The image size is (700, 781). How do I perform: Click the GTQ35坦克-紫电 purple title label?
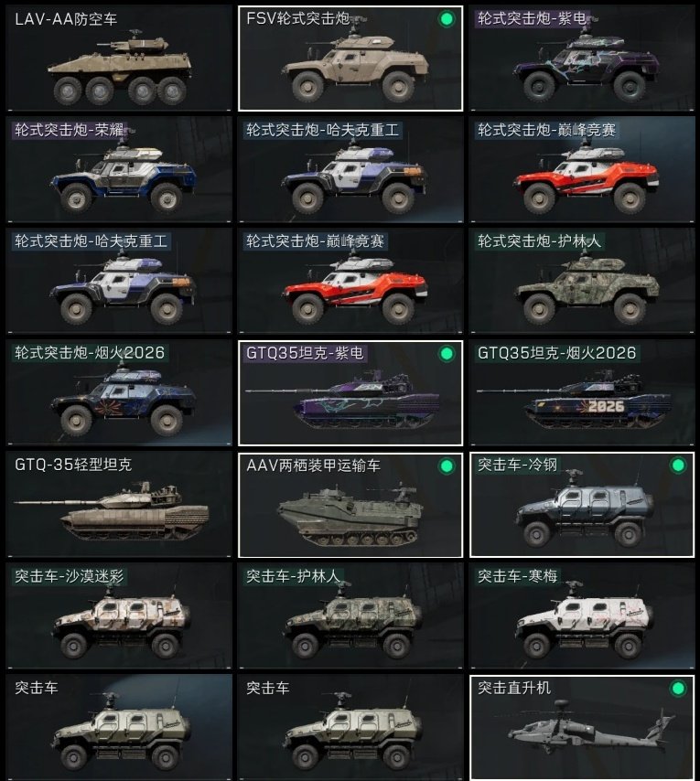[305, 353]
